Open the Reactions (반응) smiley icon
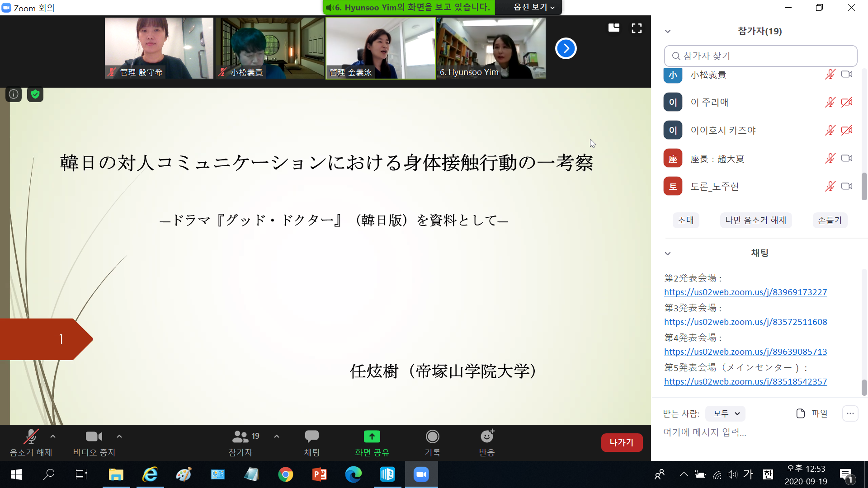The image size is (868, 488). point(487,436)
